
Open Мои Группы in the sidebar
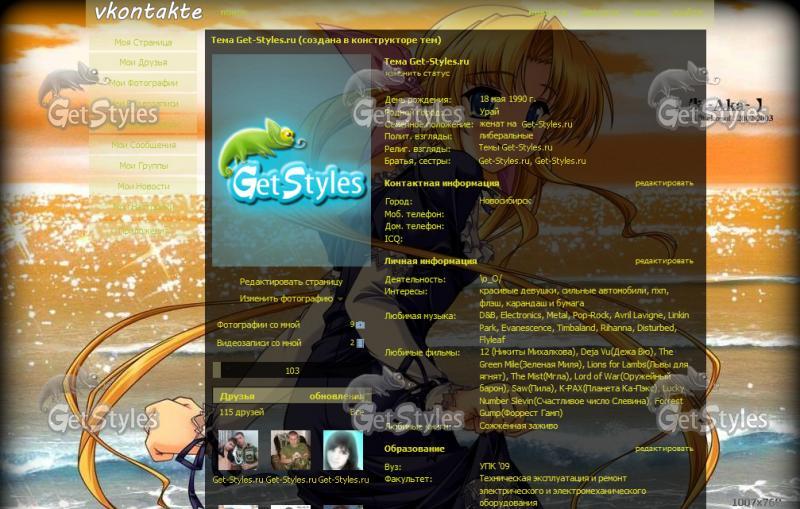tap(143, 165)
